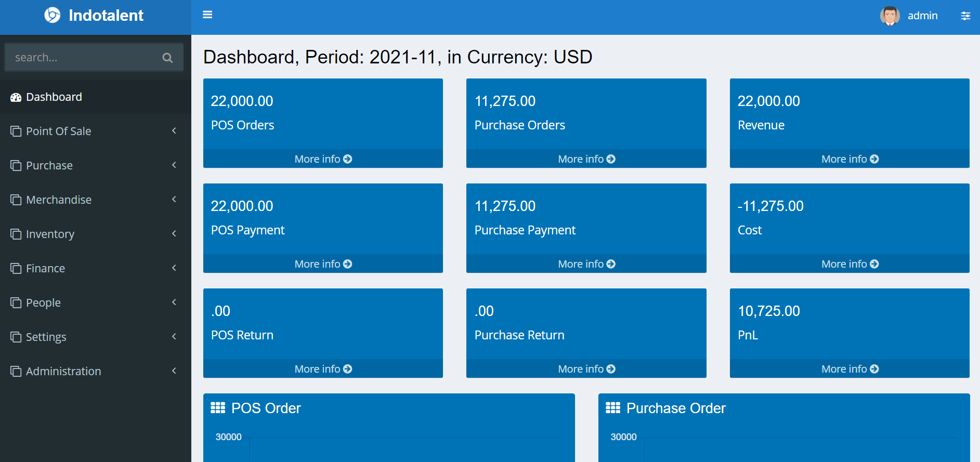
Task: Click the Settings sidebar icon
Action: pos(16,337)
